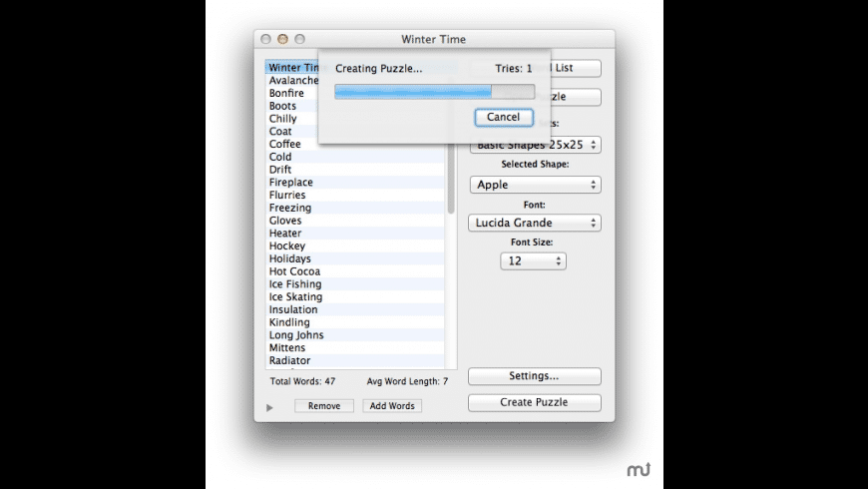Click the partially hidden List button
The height and width of the screenshot is (489, 868).
pos(576,68)
